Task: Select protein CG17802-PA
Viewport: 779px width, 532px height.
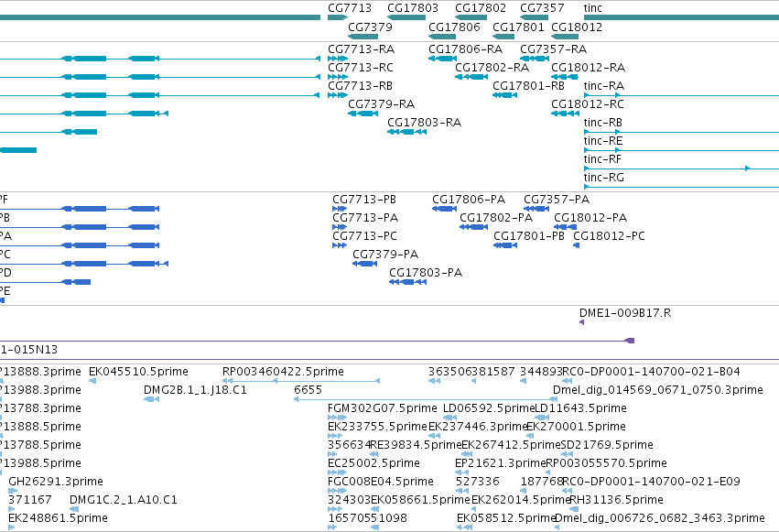Action: (473, 227)
